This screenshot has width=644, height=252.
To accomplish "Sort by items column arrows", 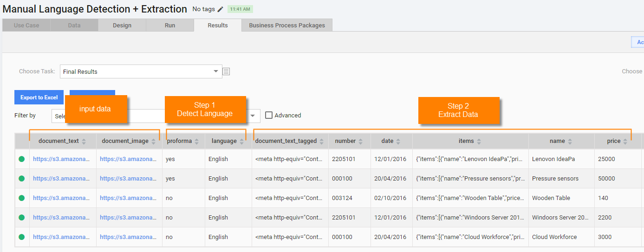I will coord(479,141).
